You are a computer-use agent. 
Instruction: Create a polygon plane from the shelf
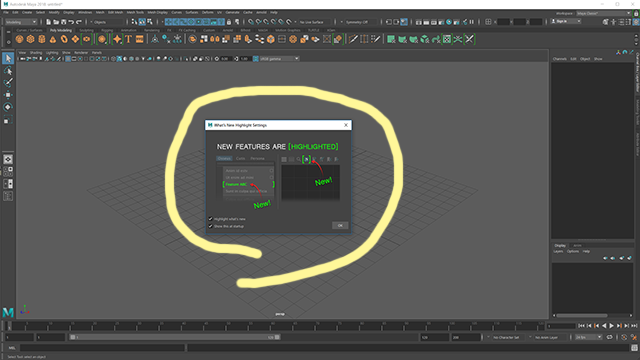[75, 39]
